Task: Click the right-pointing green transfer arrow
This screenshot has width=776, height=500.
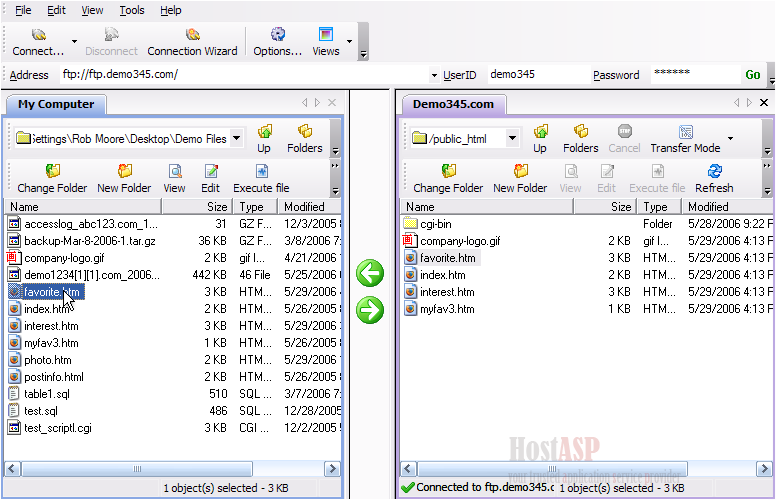Action: [370, 310]
